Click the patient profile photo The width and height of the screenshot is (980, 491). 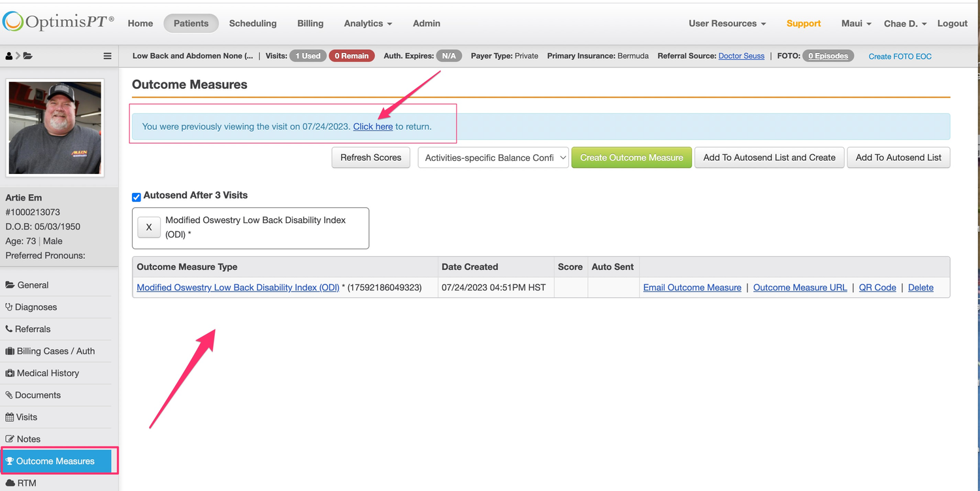click(55, 128)
